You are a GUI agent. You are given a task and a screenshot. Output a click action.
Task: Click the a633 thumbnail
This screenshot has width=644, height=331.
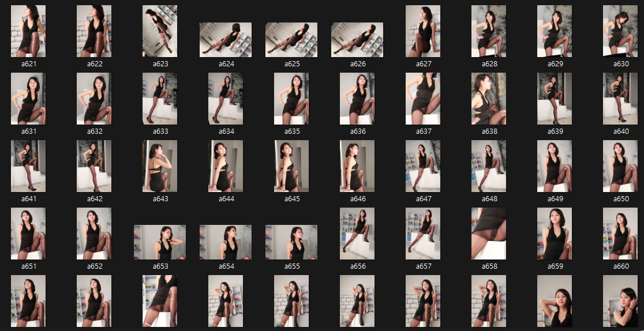[160, 99]
